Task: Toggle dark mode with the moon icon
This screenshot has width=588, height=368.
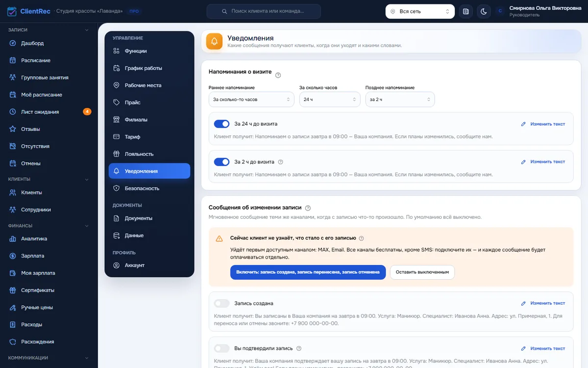Action: pyautogui.click(x=484, y=11)
